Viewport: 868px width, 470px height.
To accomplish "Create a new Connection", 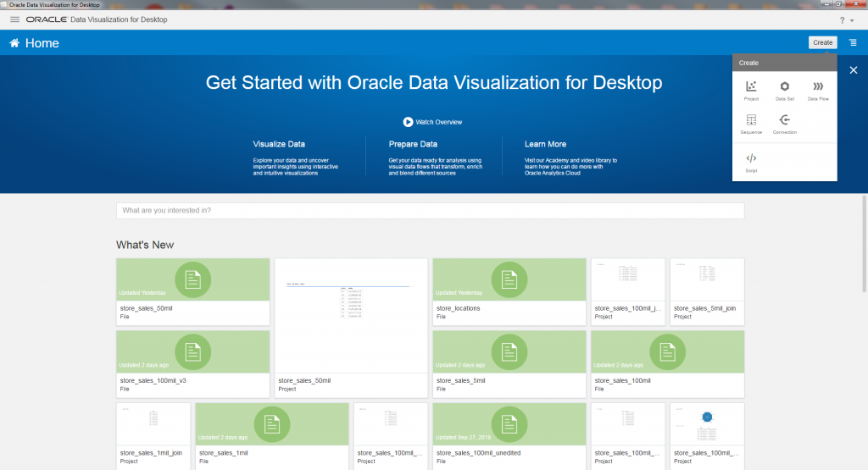I will coord(784,124).
